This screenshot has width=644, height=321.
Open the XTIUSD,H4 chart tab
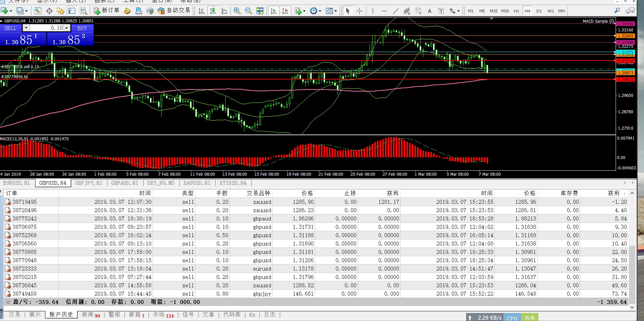coord(233,183)
